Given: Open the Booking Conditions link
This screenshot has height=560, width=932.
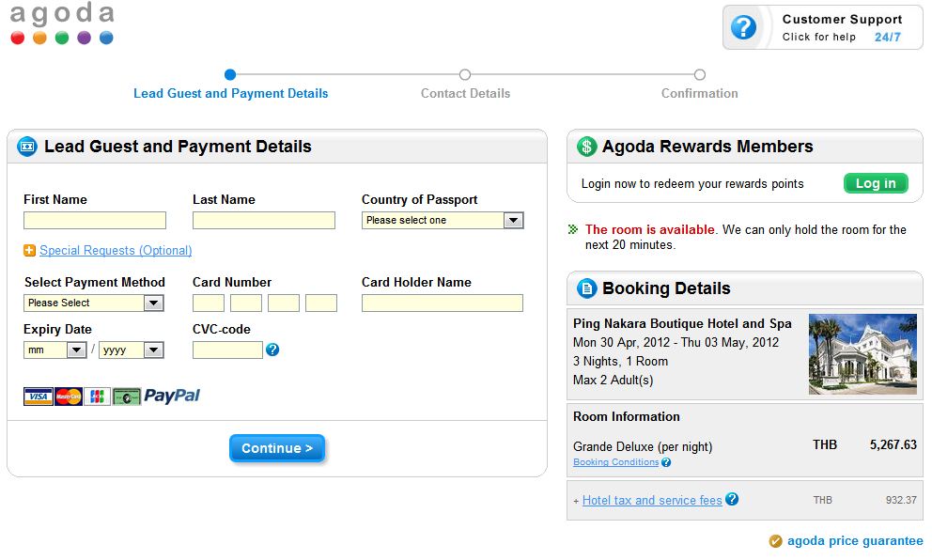Looking at the screenshot, I should [x=615, y=462].
